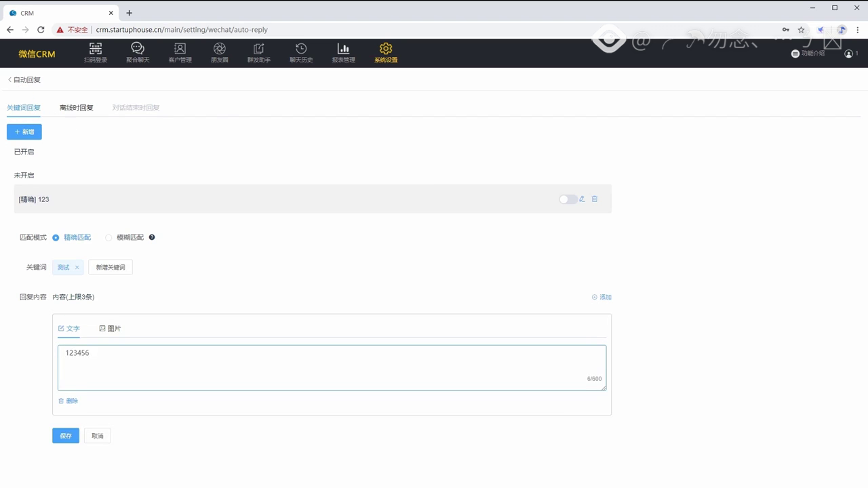
Task: Select 精确匹配 radio button
Action: tap(56, 238)
